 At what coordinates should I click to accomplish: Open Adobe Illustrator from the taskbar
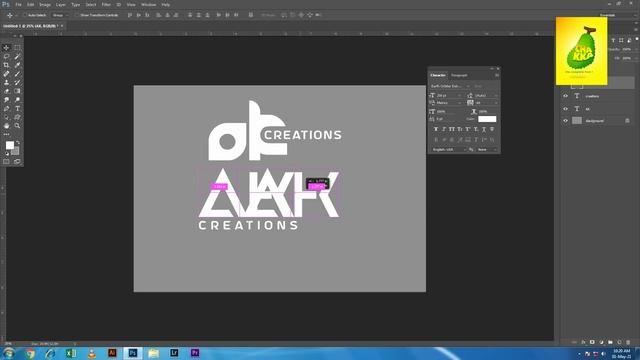pyautogui.click(x=112, y=353)
